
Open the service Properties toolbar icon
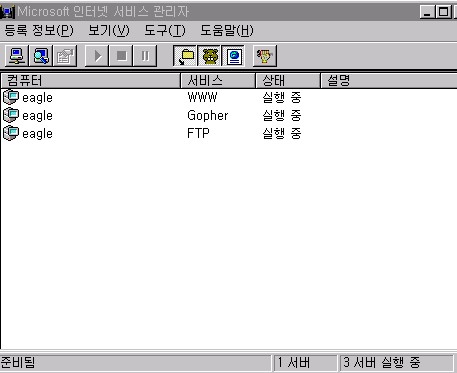pos(65,56)
